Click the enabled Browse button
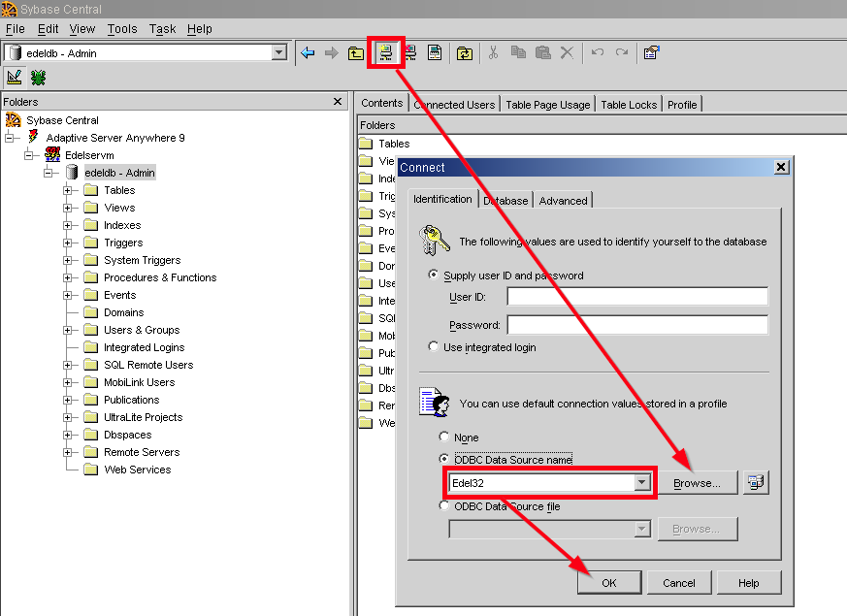This screenshot has width=847, height=616. pyautogui.click(x=697, y=483)
